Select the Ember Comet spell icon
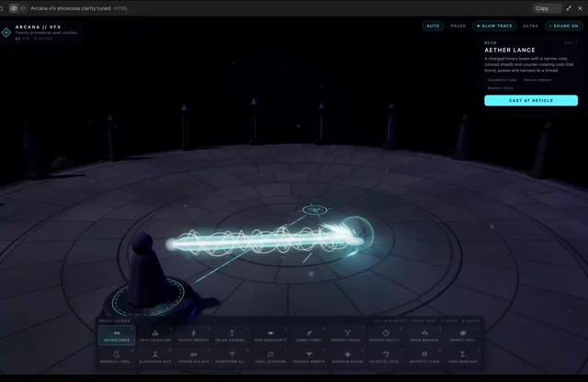Viewport: 588px width, 382px height. (x=309, y=335)
